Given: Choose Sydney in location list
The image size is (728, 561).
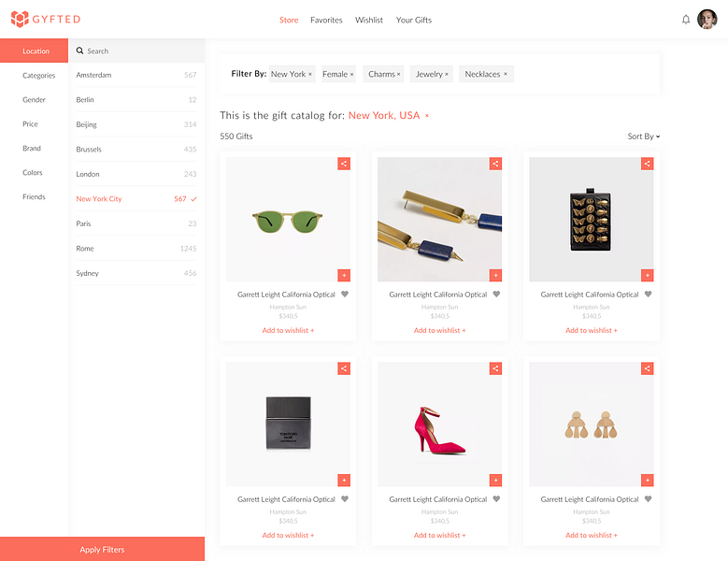Looking at the screenshot, I should [x=136, y=273].
